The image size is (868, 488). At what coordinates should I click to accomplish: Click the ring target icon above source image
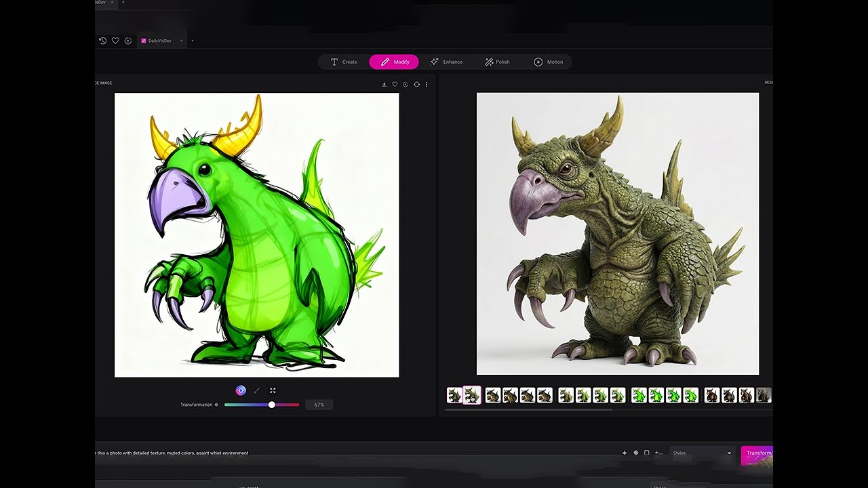(x=416, y=85)
